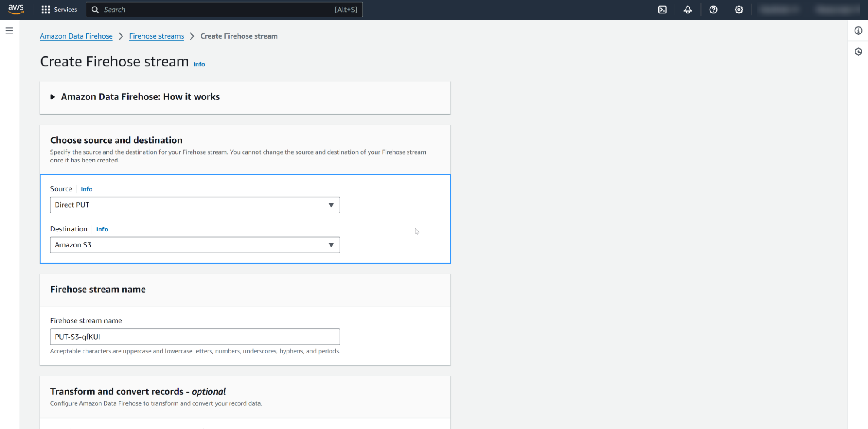Click the search bar in top navigation
The width and height of the screenshot is (868, 429).
[x=224, y=10]
